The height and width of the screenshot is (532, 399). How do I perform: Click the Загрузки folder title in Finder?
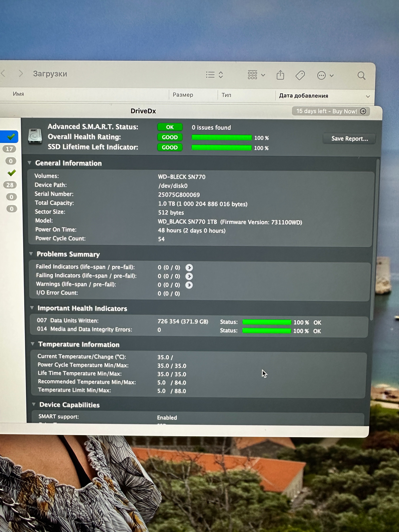(x=50, y=74)
